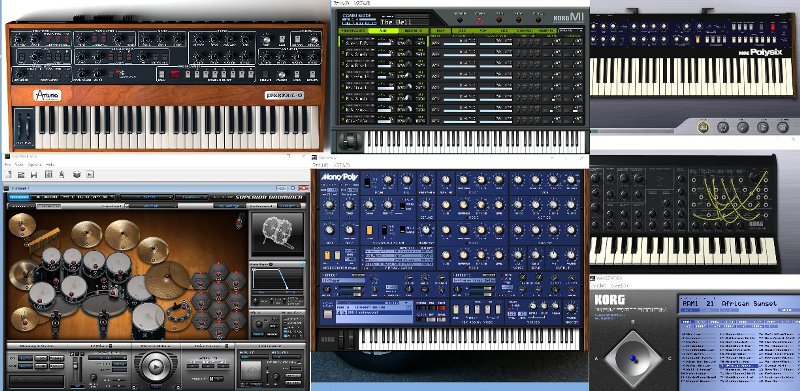Click the KORG logo beside the Mono/Poly keyboard
Image resolution: width=800 pixels, height=391 pixels.
(x=329, y=339)
